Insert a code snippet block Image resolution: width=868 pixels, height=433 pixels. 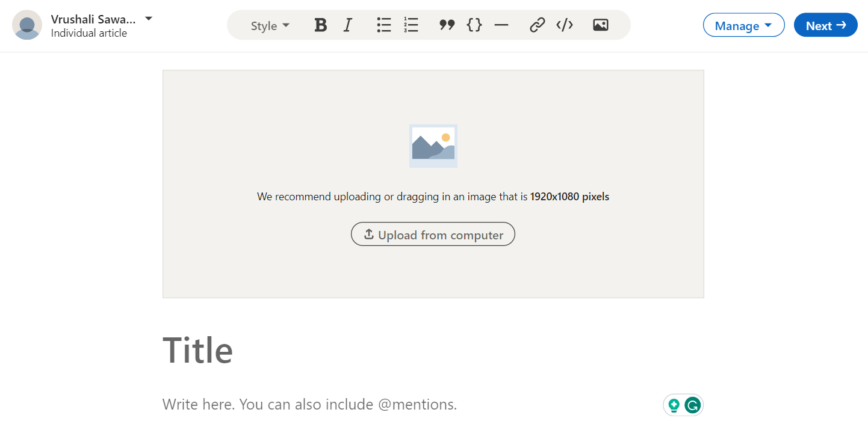coord(474,25)
